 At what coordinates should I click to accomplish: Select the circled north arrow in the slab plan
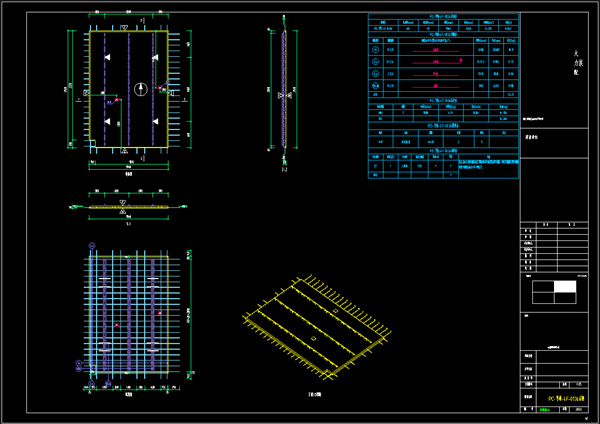141,89
